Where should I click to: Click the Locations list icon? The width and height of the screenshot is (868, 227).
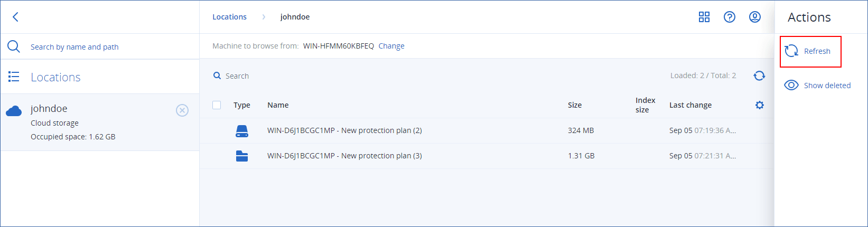(x=14, y=77)
